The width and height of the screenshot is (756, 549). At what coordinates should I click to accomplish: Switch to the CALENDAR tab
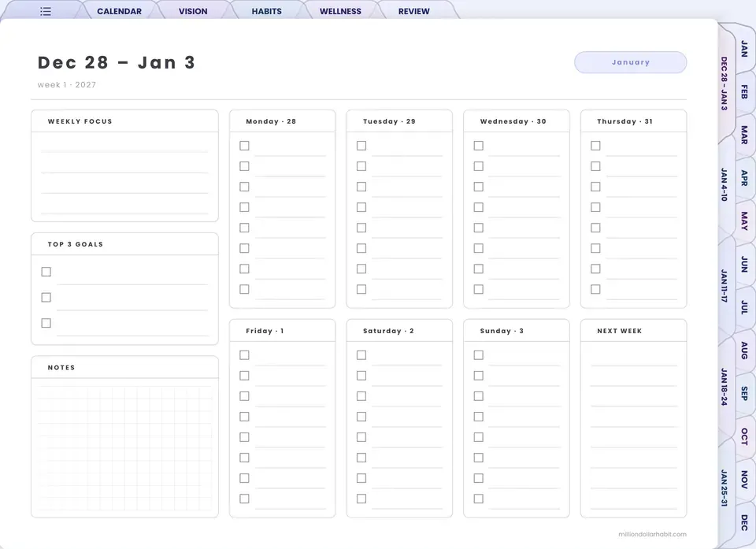[119, 11]
